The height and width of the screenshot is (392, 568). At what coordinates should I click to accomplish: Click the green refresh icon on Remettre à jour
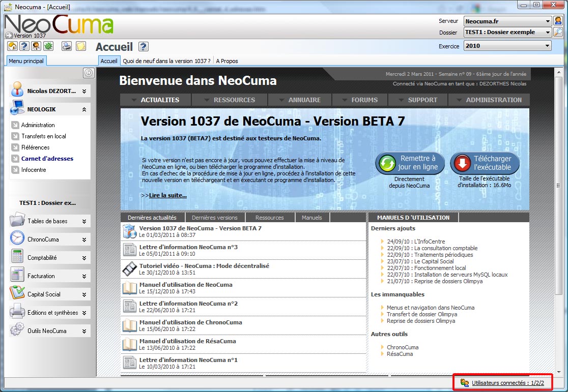[x=387, y=163]
